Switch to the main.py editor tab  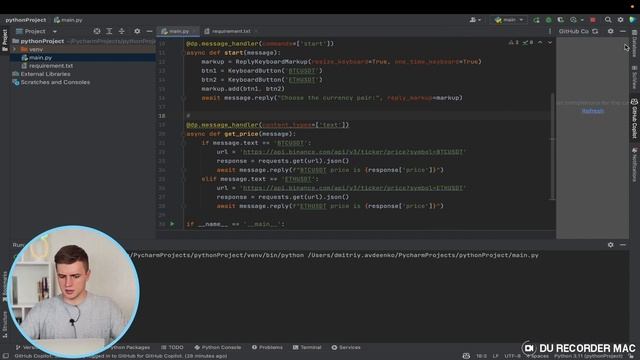[178, 31]
